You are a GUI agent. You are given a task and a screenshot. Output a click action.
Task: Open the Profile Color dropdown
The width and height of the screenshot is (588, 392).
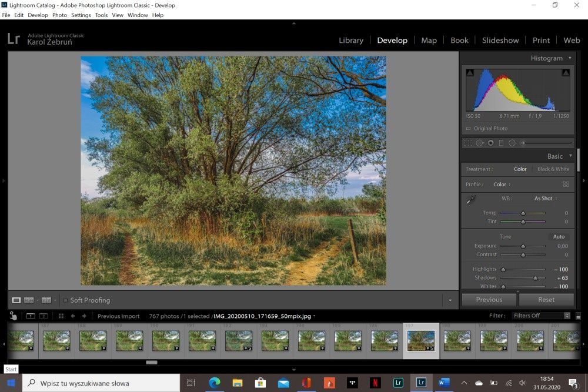(502, 185)
